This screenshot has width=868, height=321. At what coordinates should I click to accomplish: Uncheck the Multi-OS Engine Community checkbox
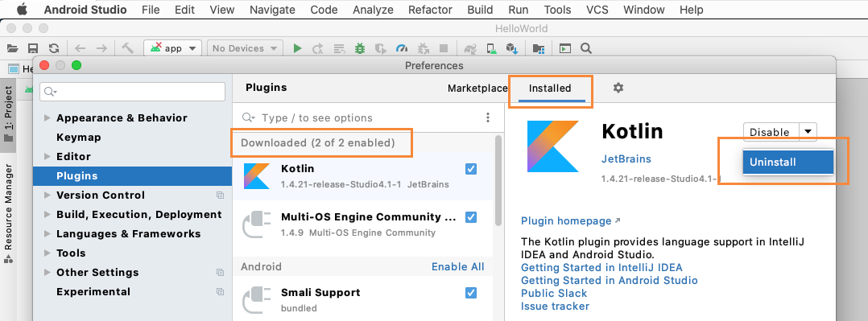coord(471,217)
